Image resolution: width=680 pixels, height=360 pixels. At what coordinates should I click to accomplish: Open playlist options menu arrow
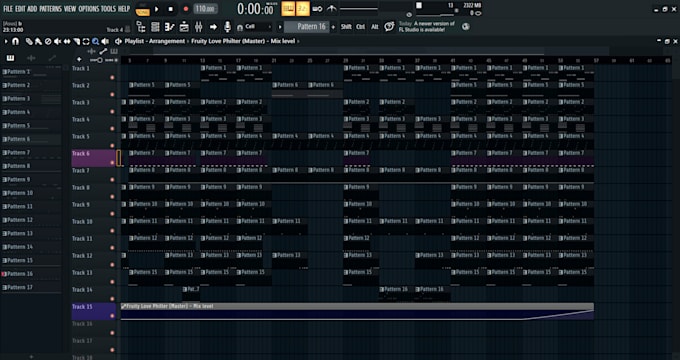click(6, 41)
